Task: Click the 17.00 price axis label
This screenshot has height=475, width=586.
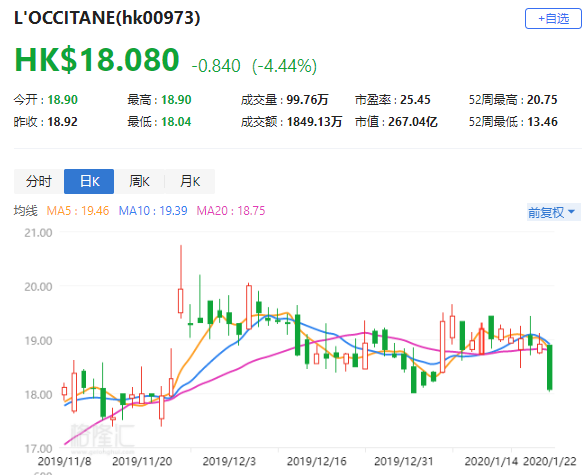Action: [x=38, y=448]
